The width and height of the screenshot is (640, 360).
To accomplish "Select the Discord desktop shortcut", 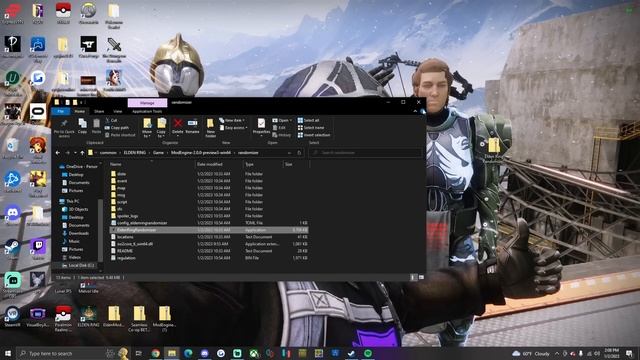I will click(x=12, y=215).
